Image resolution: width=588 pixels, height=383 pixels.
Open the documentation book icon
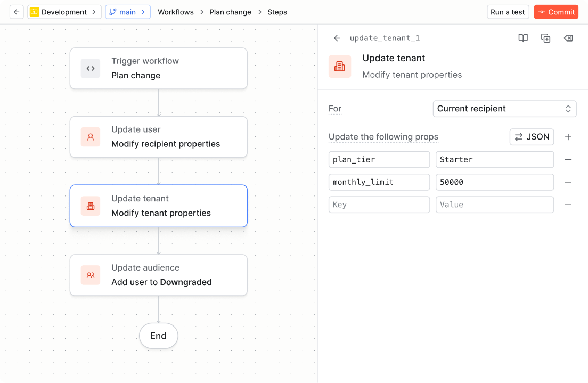point(523,38)
